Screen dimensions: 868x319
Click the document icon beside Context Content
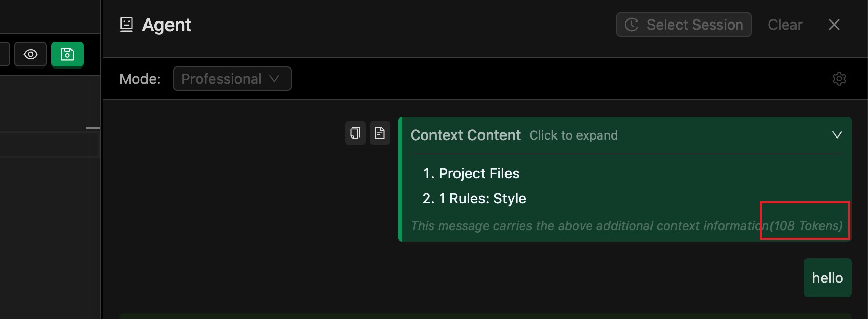tap(380, 133)
